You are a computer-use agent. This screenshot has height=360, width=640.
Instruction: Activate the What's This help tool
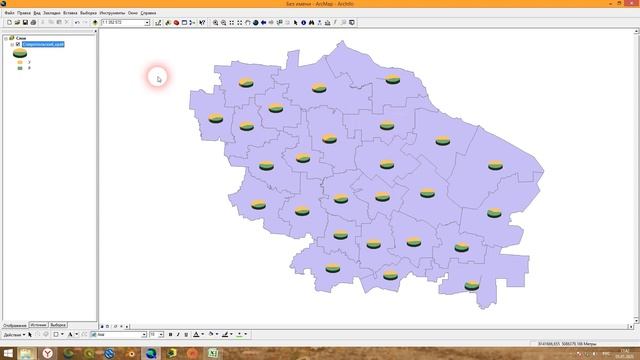click(202, 23)
